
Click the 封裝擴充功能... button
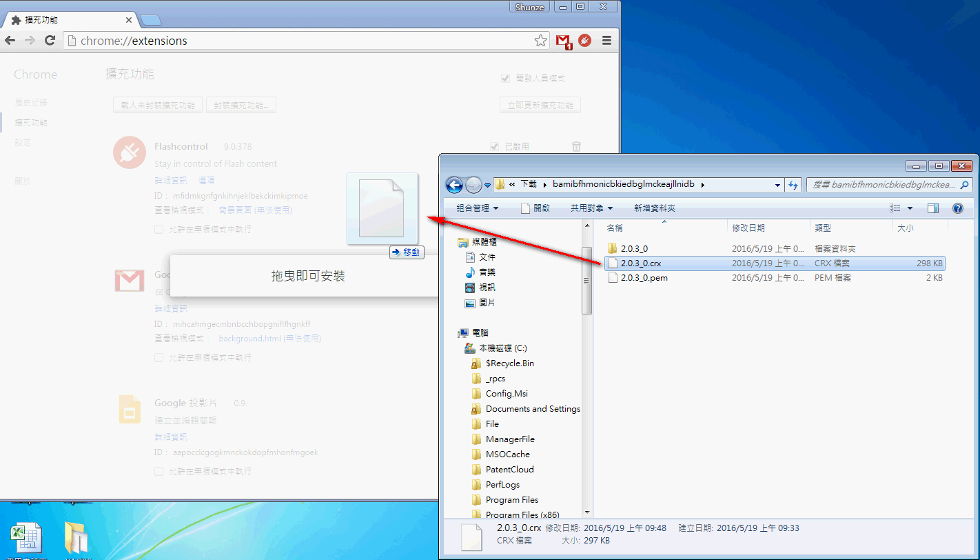point(241,106)
